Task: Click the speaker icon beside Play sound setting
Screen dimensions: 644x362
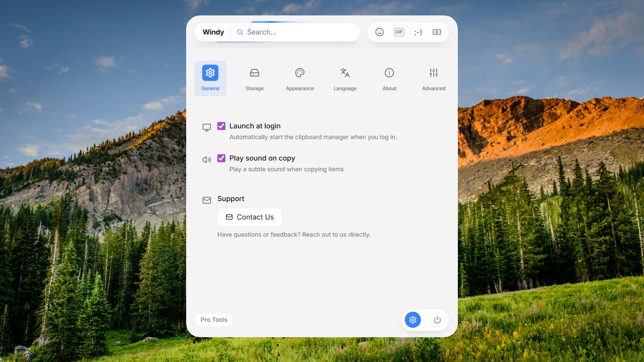Action: pos(207,160)
